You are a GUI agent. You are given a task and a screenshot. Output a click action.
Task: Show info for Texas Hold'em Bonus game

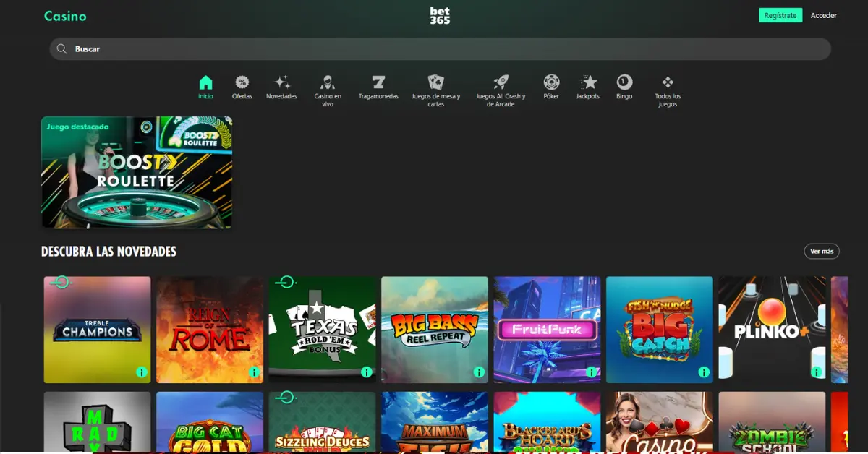click(x=367, y=372)
